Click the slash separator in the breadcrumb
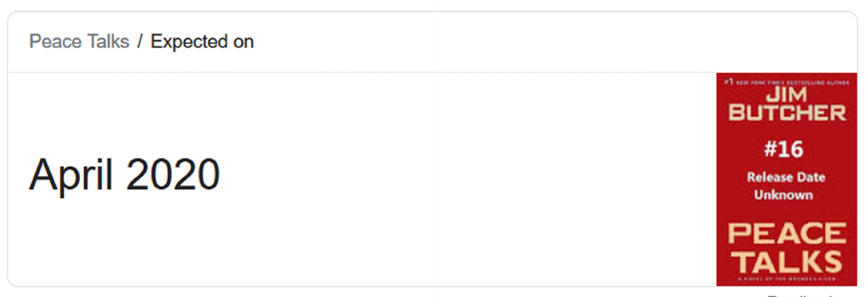 [x=140, y=42]
